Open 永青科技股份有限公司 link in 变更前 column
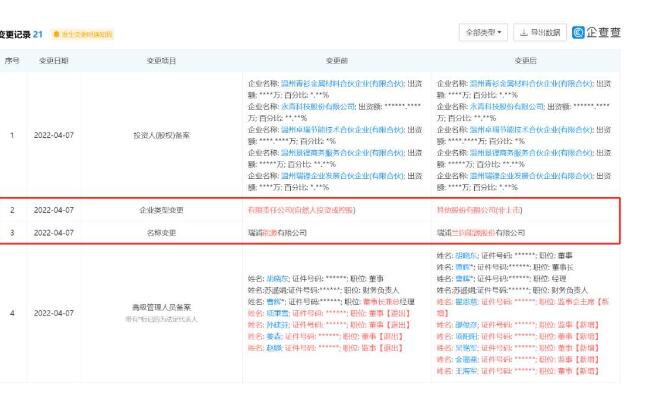This screenshot has width=649, height=396. pyautogui.click(x=318, y=107)
